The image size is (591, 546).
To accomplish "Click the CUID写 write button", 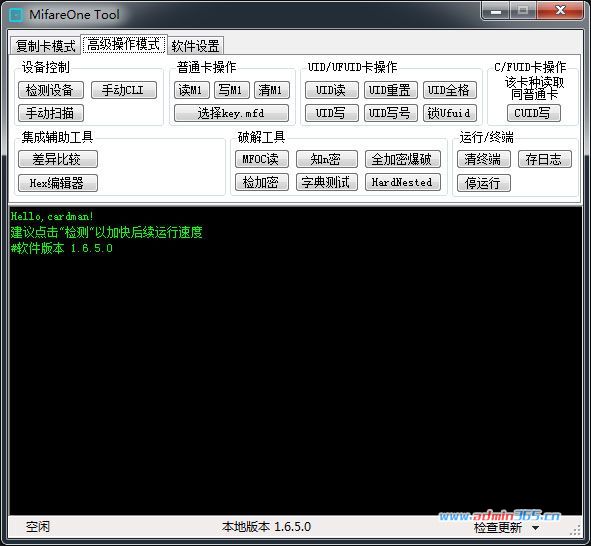I will point(533,113).
